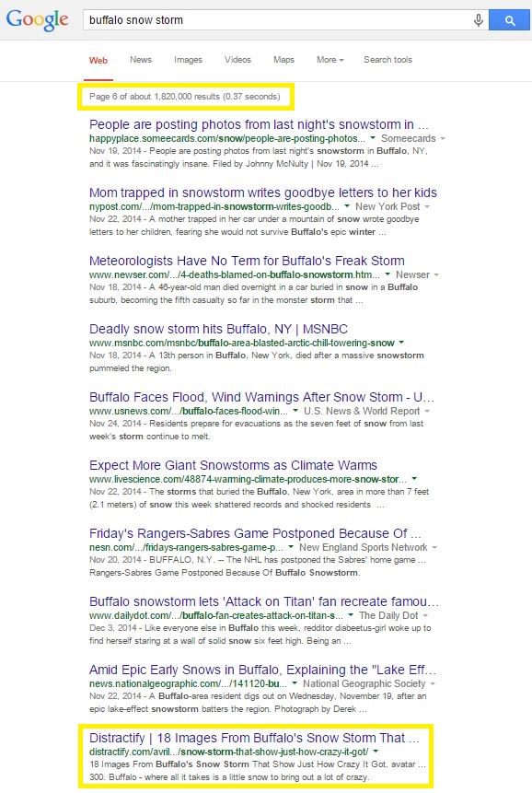Viewport: 532px width, 793px height.
Task: Switch to the News tab
Action: pos(141,60)
